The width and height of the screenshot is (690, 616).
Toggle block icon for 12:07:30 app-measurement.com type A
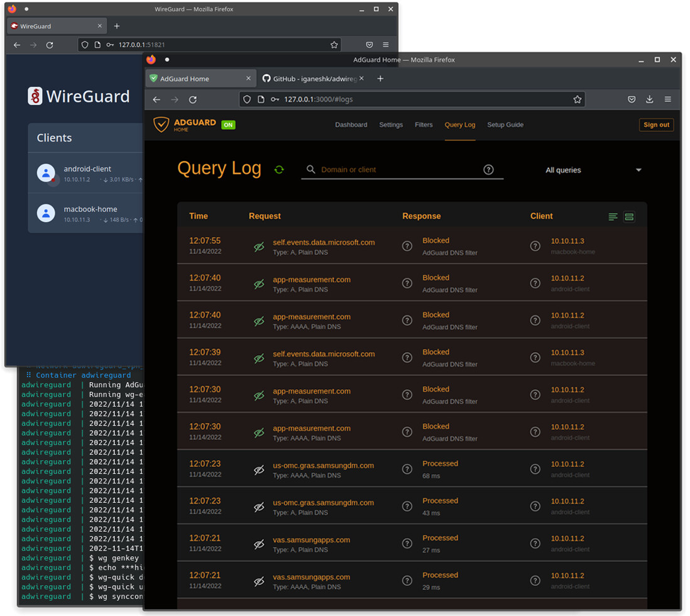[x=259, y=396]
